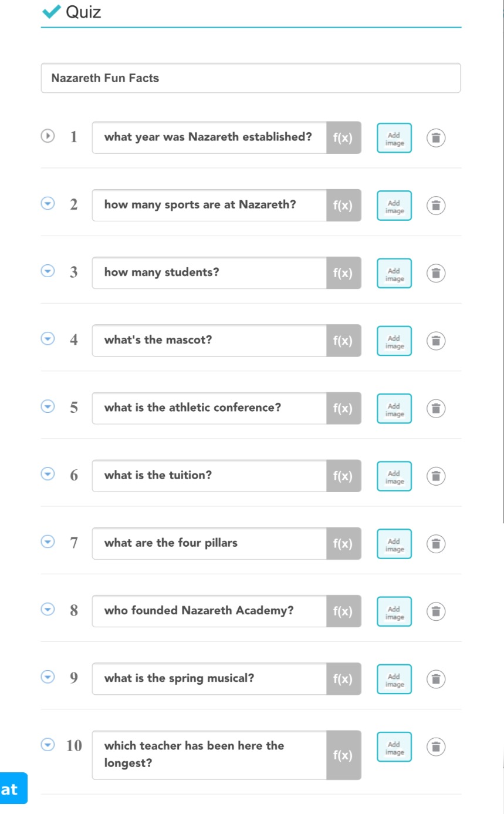Click the Nazareth Fun Facts title field
Image resolution: width=504 pixels, height=814 pixels.
[x=251, y=78]
